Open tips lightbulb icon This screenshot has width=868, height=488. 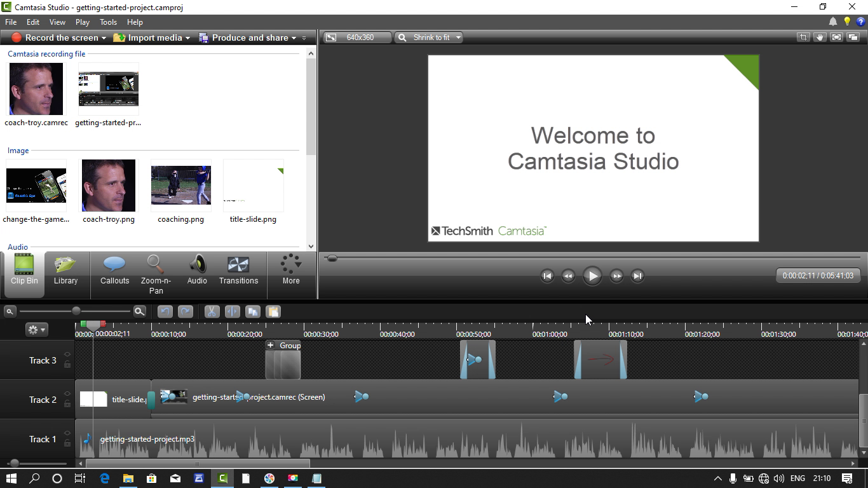tap(847, 22)
